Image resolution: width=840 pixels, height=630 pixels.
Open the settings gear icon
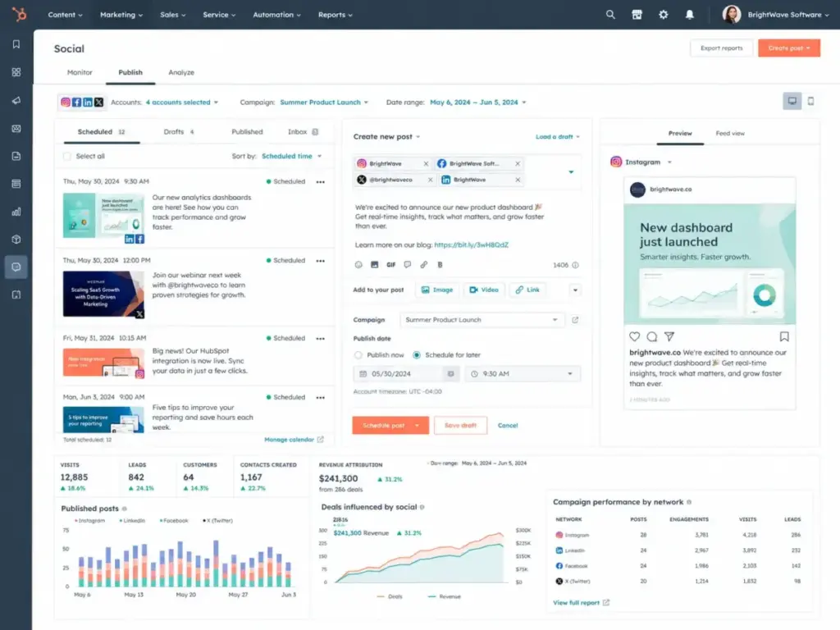[x=663, y=15]
